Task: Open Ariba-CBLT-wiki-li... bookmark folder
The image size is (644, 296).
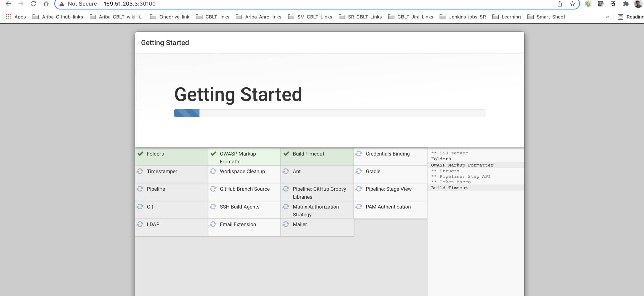Action: coord(117,17)
